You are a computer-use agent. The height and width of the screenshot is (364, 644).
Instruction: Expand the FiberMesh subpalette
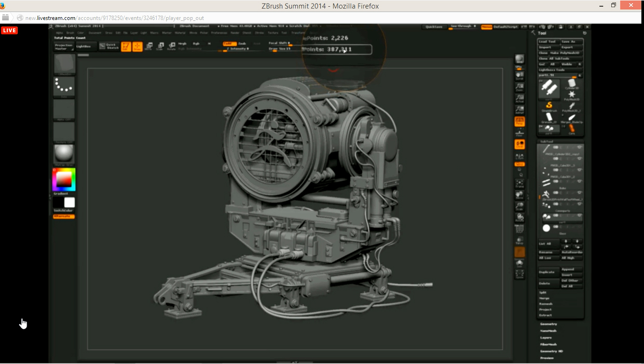tap(549, 344)
